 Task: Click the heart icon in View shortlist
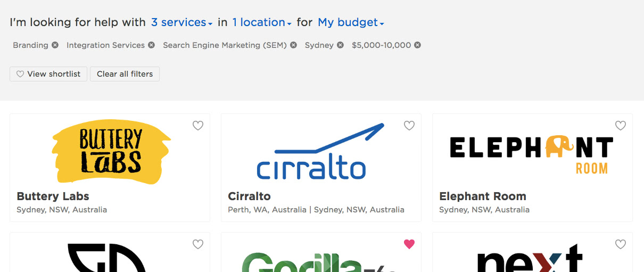pos(20,74)
